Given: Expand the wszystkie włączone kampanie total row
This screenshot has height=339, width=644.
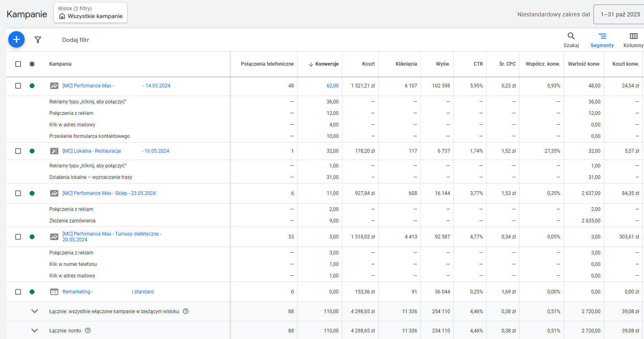Looking at the screenshot, I should [x=35, y=311].
